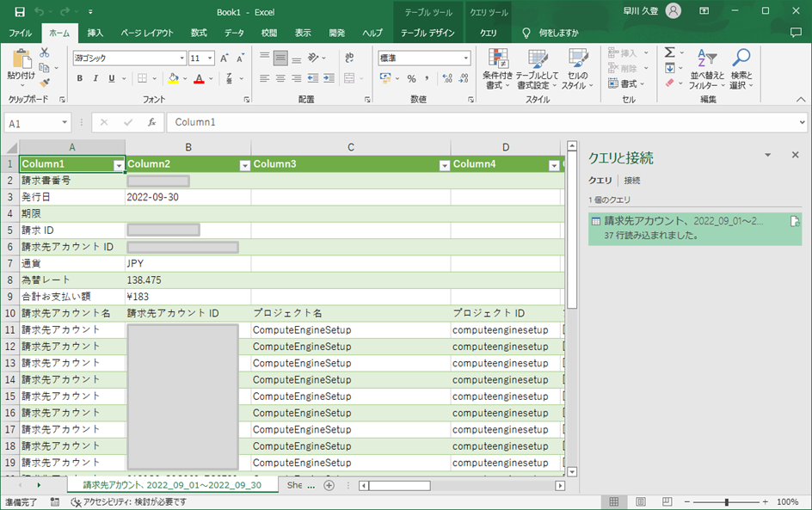Expand the font name 游ゴシック dropdown

tap(181, 58)
